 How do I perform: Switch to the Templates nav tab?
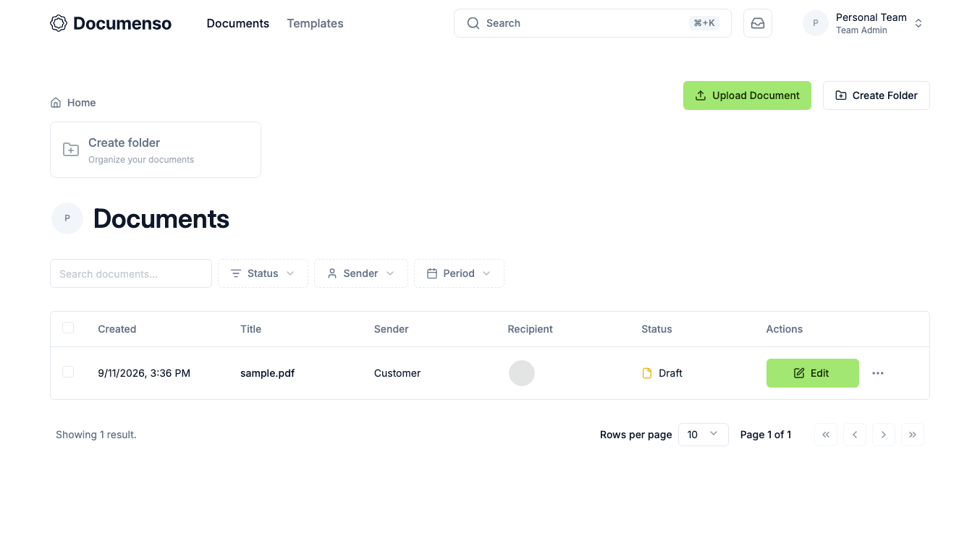(x=315, y=23)
